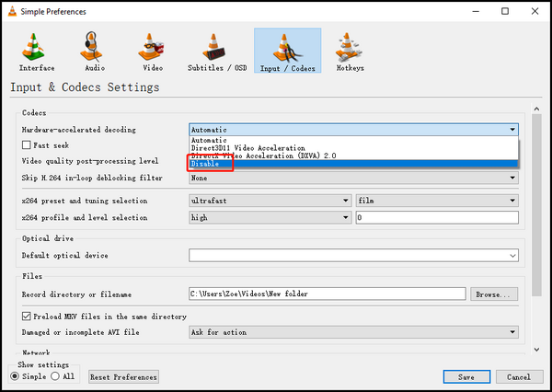Enable the Fast seek checkbox
This screenshot has height=392, width=552.
pos(26,145)
